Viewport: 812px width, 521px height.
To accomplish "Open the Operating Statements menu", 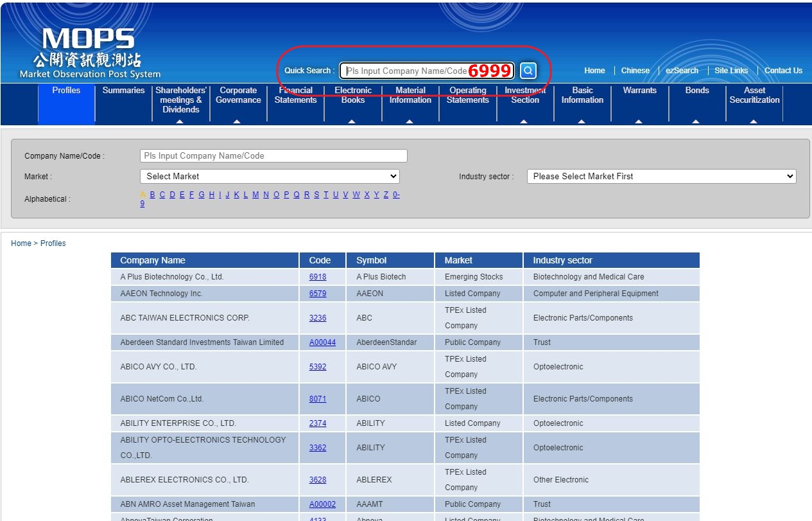I will point(468,96).
